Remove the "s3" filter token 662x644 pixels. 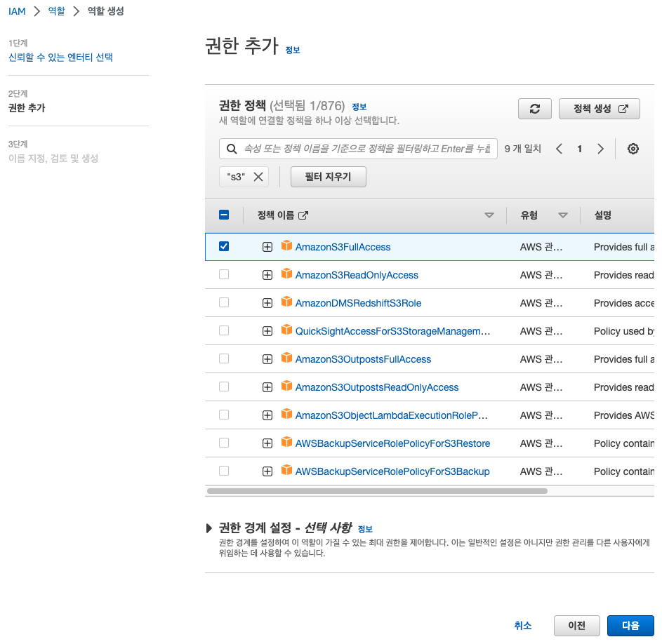point(258,177)
